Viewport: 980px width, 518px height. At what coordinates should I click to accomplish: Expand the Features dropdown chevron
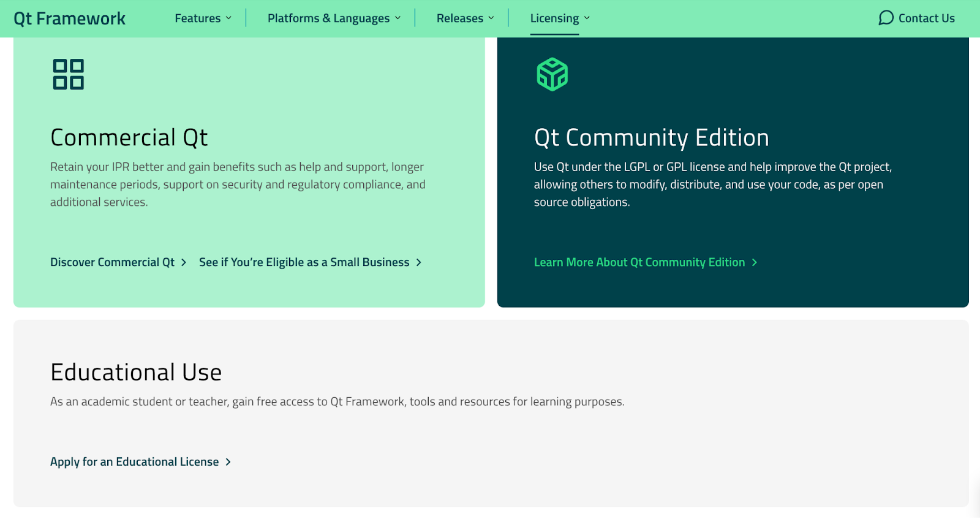tap(228, 18)
